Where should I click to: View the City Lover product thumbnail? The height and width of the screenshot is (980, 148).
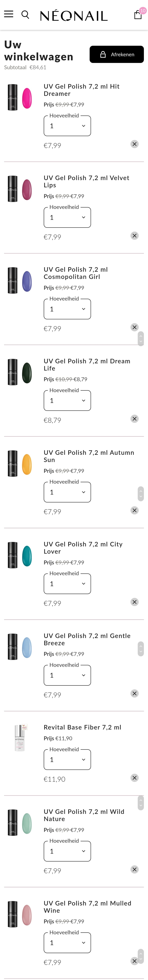[19, 555]
